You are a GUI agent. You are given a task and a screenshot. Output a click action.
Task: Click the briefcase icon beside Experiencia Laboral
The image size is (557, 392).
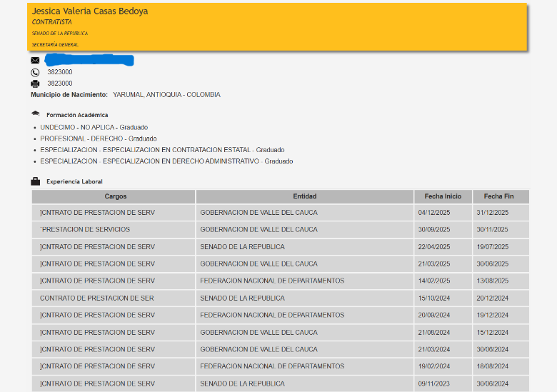tap(36, 181)
